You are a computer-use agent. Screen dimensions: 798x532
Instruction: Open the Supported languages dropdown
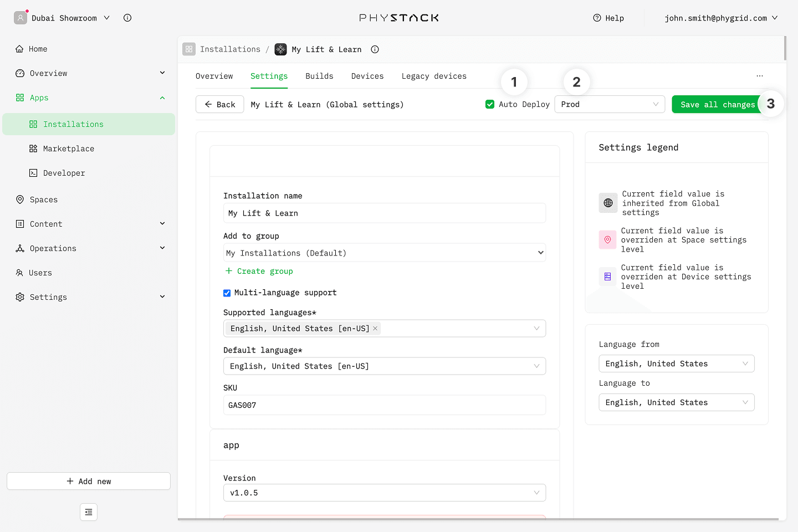pyautogui.click(x=385, y=328)
